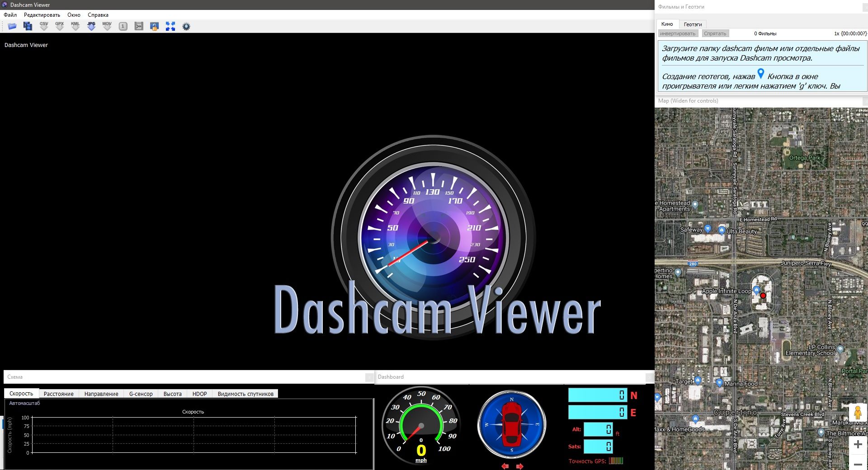Select the G-сенсор graph tab
Screen dimensions: 868x470
coord(141,394)
